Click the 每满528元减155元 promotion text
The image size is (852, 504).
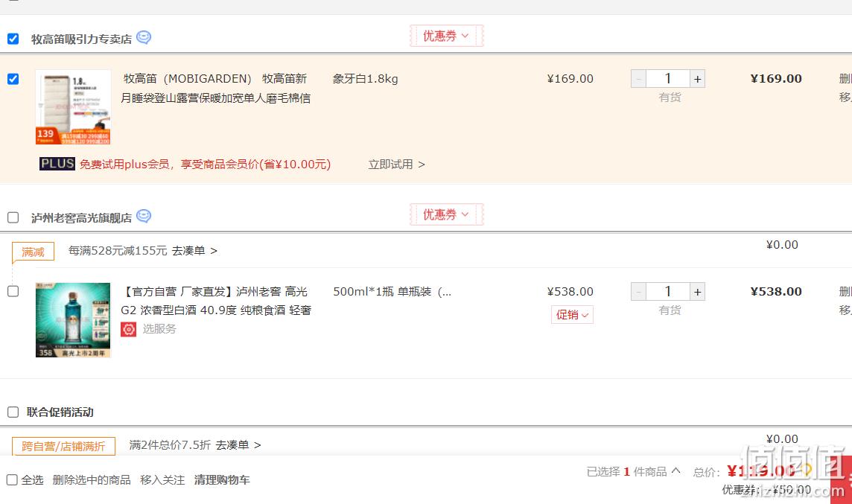tap(118, 250)
